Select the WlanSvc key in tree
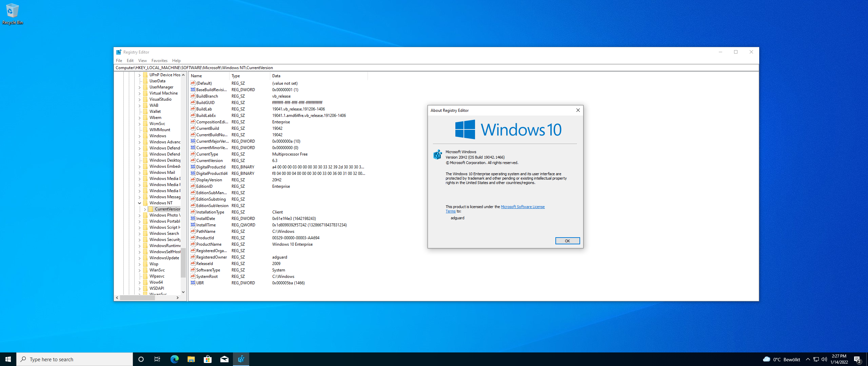 (x=157, y=270)
